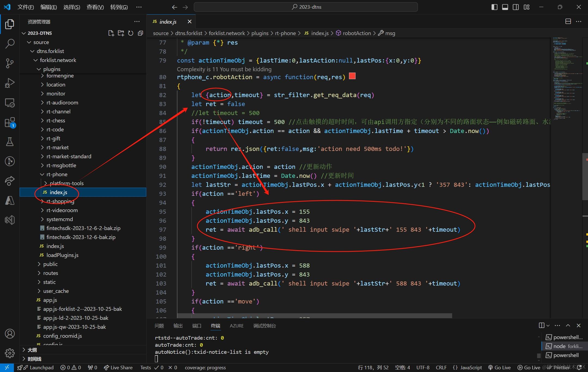Go back in navigation history
The width and height of the screenshot is (588, 372).
pos(174,7)
